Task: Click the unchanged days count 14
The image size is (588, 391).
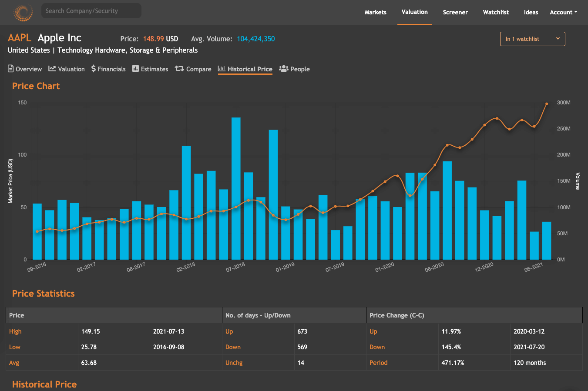Action: pyautogui.click(x=301, y=363)
